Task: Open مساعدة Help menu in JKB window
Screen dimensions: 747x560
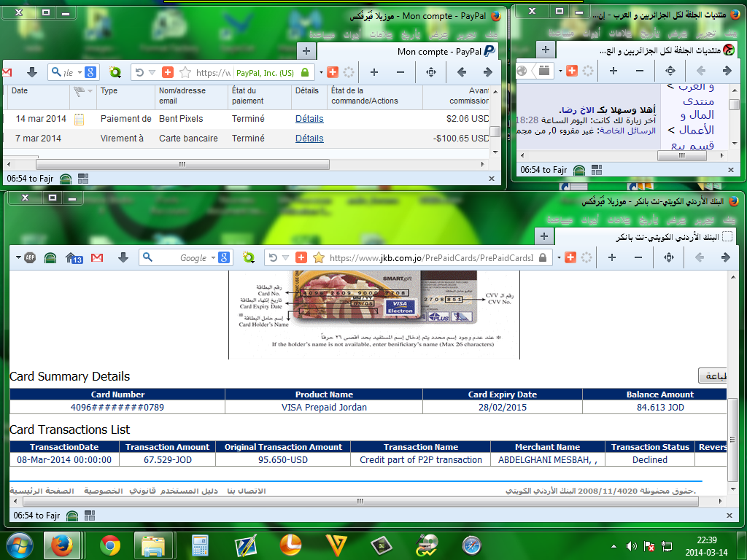Action: pyautogui.click(x=560, y=219)
